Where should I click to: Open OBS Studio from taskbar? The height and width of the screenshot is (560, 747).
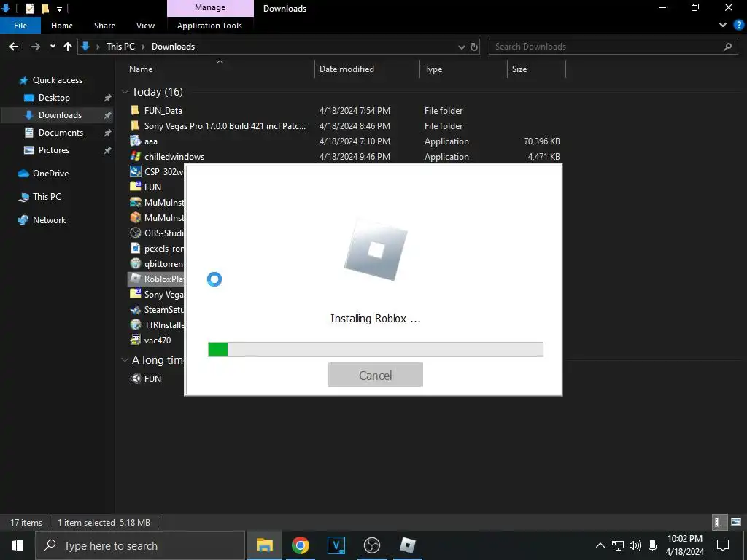click(x=371, y=545)
